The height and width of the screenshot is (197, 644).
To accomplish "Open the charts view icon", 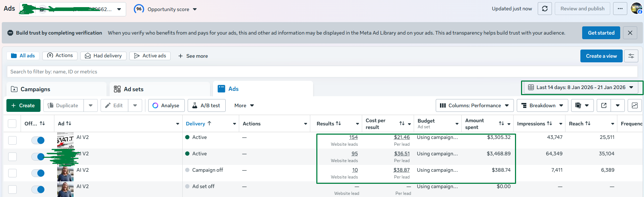I will click(x=635, y=105).
